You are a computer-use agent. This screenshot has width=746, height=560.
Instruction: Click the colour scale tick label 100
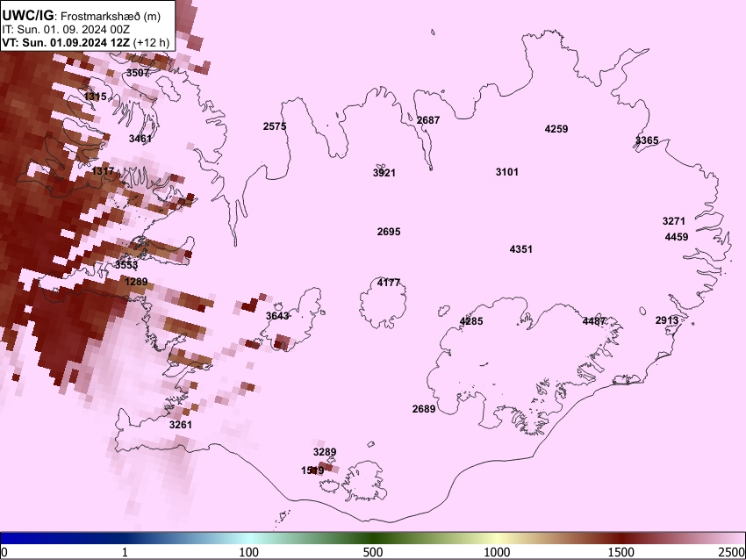[x=249, y=552]
